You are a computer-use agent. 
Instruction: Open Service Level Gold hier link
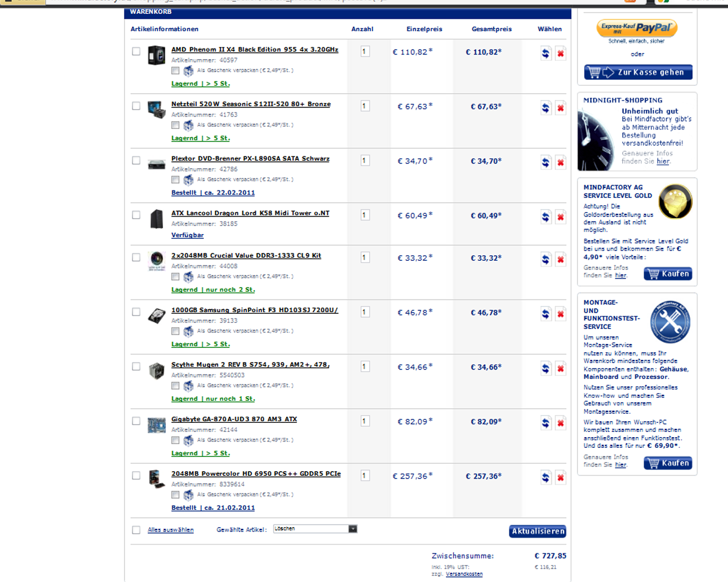pos(621,276)
